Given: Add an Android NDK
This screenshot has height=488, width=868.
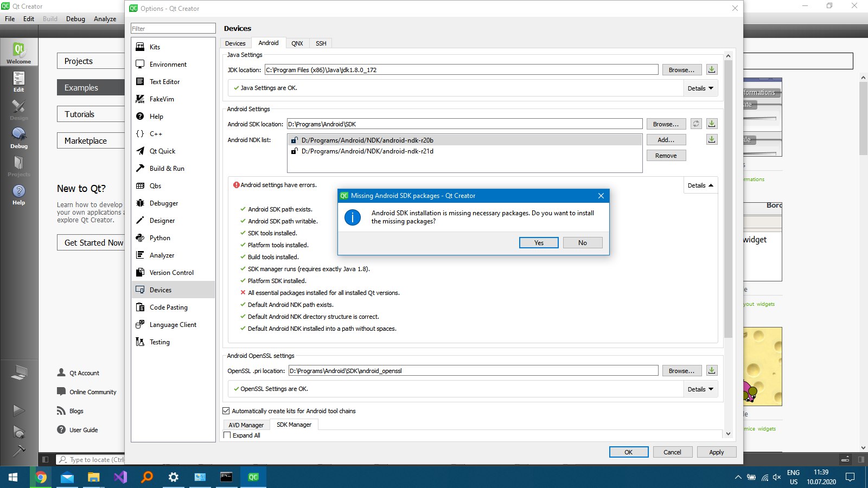Looking at the screenshot, I should point(666,140).
